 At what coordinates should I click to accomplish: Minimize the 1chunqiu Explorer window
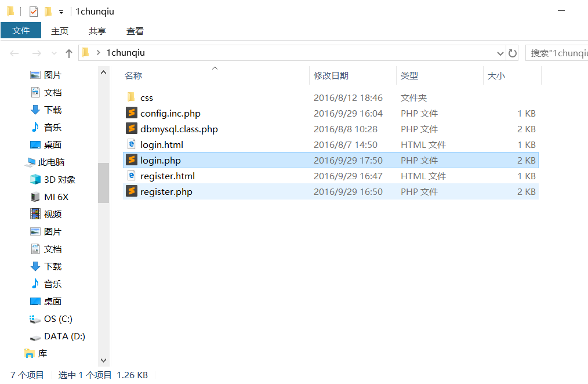561,11
